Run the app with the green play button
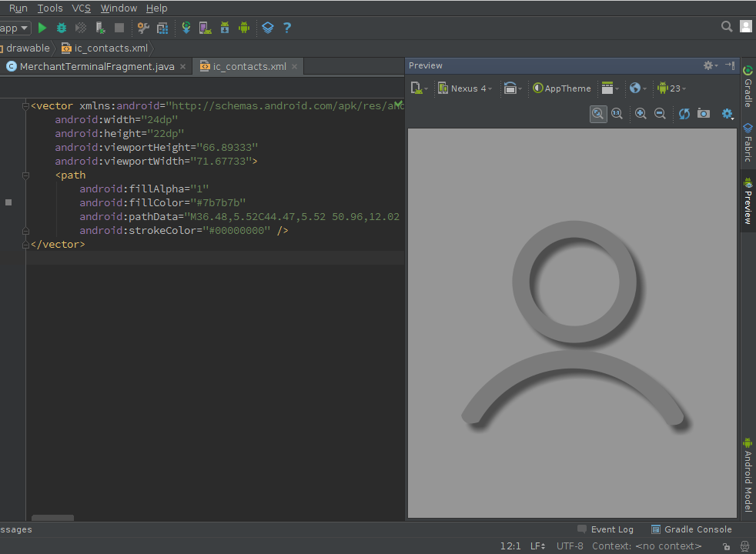Image resolution: width=756 pixels, height=554 pixels. click(42, 28)
